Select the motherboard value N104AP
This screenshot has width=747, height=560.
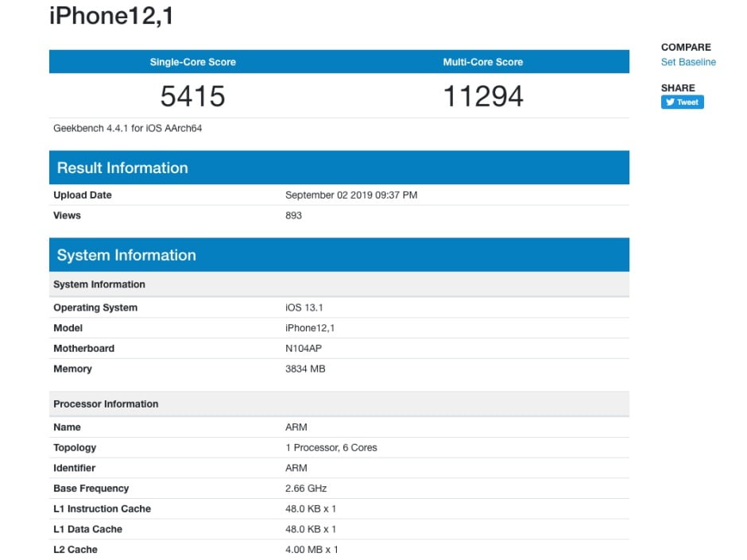coord(304,349)
